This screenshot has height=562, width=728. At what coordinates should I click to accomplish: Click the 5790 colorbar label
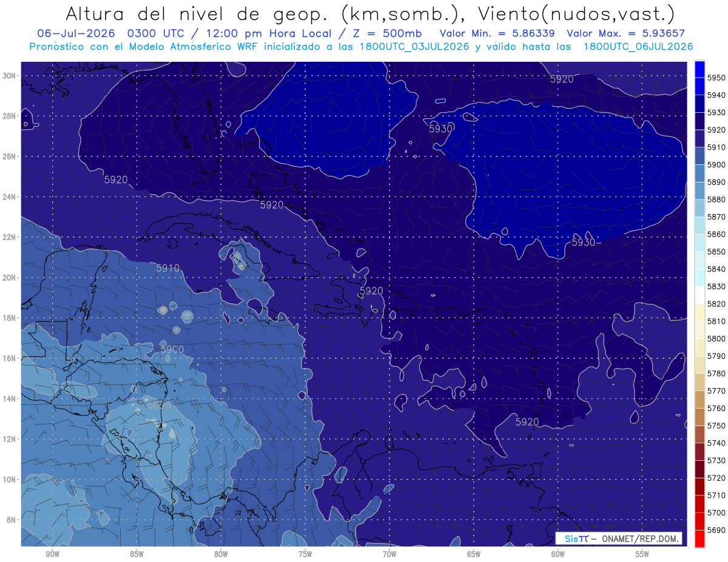pos(716,356)
